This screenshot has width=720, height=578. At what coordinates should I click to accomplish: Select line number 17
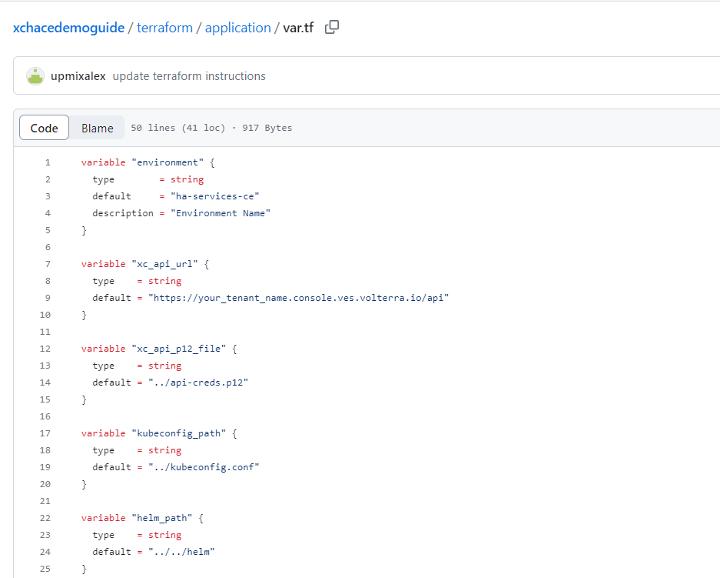(45, 433)
